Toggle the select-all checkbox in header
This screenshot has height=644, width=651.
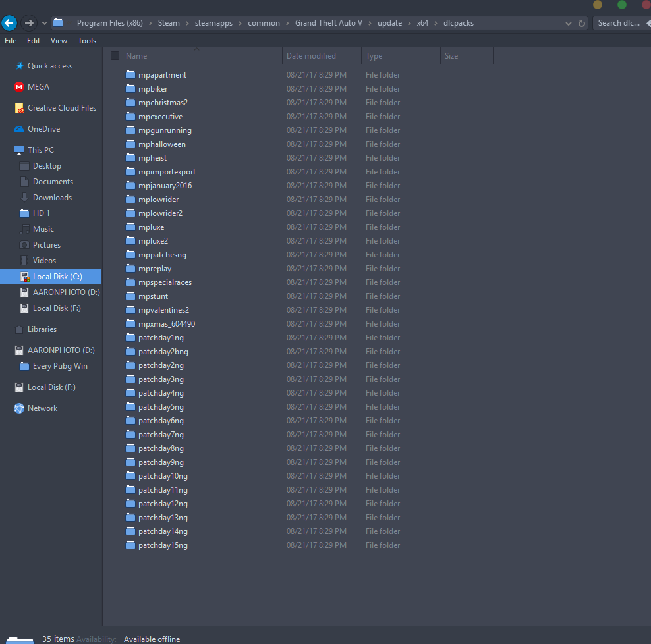click(x=115, y=55)
